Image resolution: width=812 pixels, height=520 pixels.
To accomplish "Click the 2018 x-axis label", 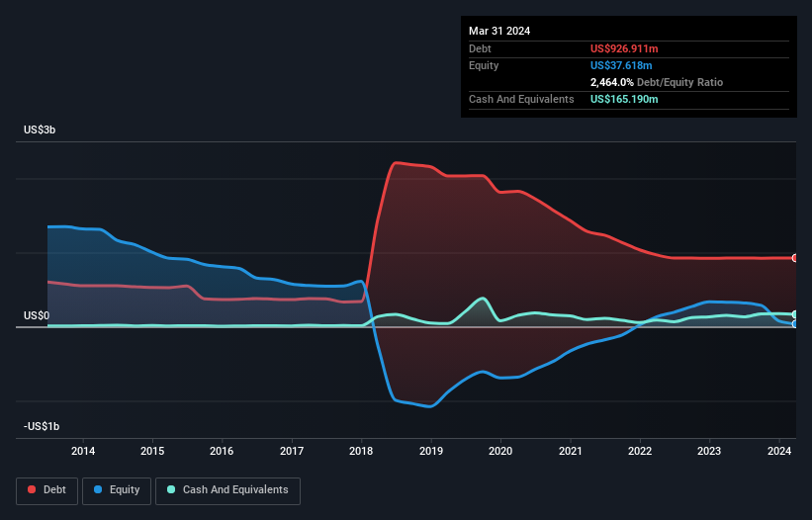I will pos(361,451).
